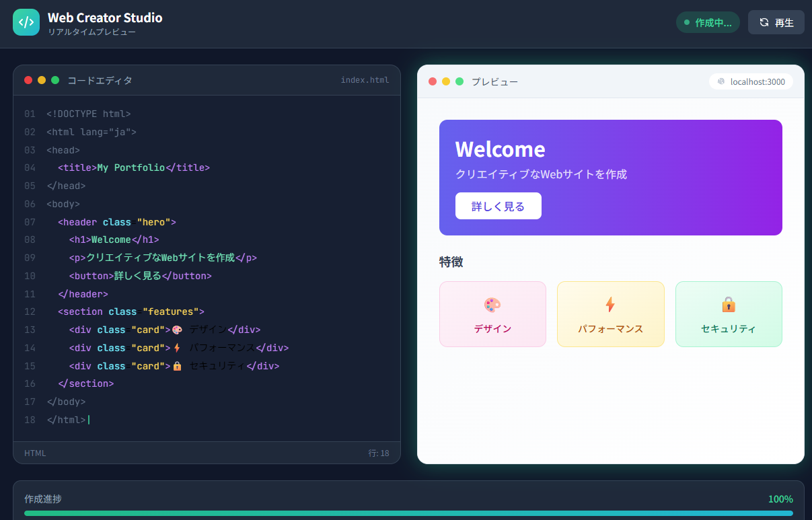812x520 pixels.
Task: Click the green dot on preview window
Action: [459, 81]
